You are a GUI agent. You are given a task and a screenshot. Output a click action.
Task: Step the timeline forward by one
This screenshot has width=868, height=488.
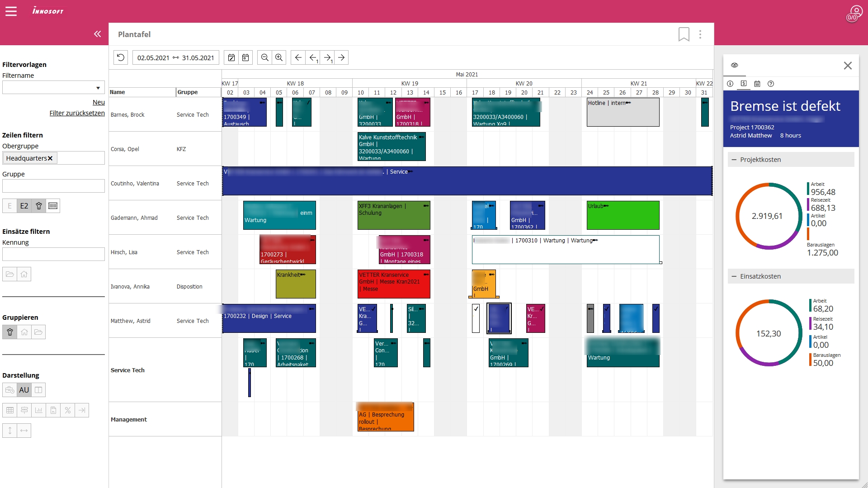pyautogui.click(x=328, y=57)
